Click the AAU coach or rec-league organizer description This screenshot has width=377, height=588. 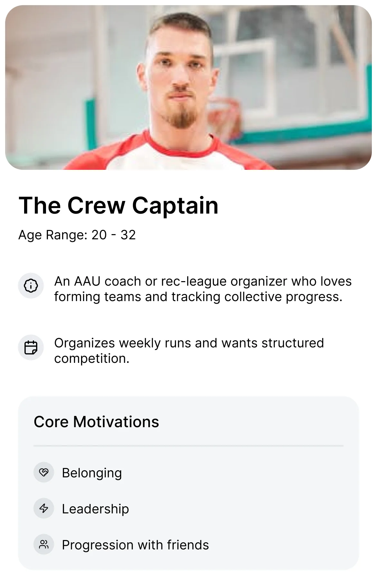point(203,281)
